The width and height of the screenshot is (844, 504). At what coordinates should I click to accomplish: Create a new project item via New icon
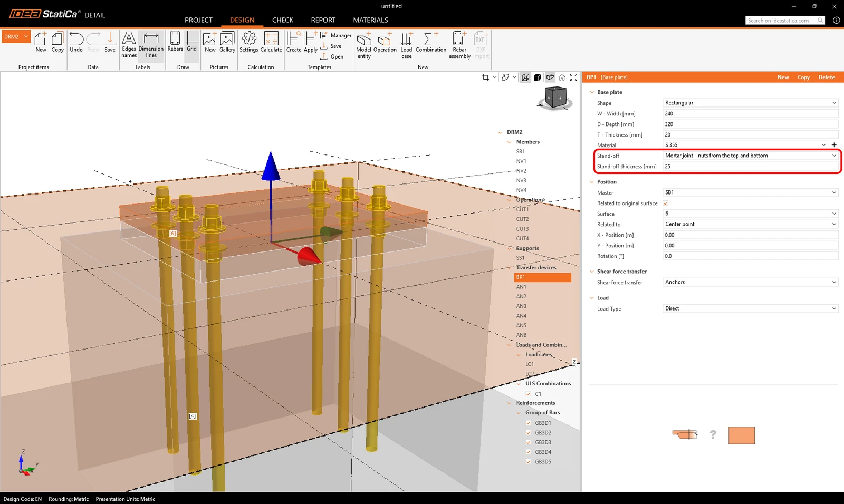[x=41, y=42]
